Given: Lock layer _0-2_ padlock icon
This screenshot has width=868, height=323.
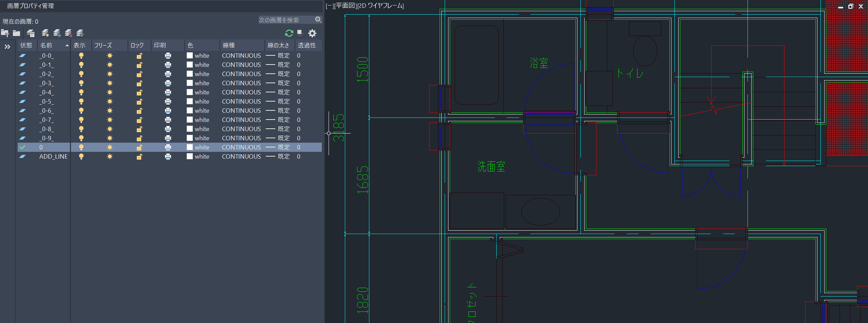Looking at the screenshot, I should coord(139,74).
